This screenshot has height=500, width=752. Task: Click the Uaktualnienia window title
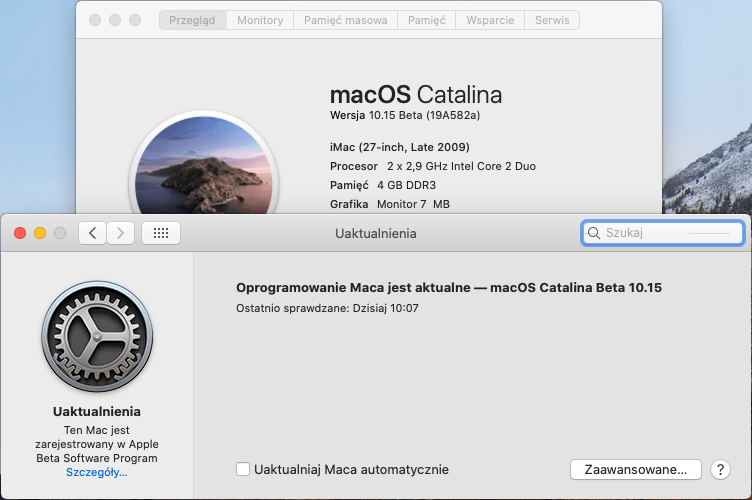coord(376,233)
